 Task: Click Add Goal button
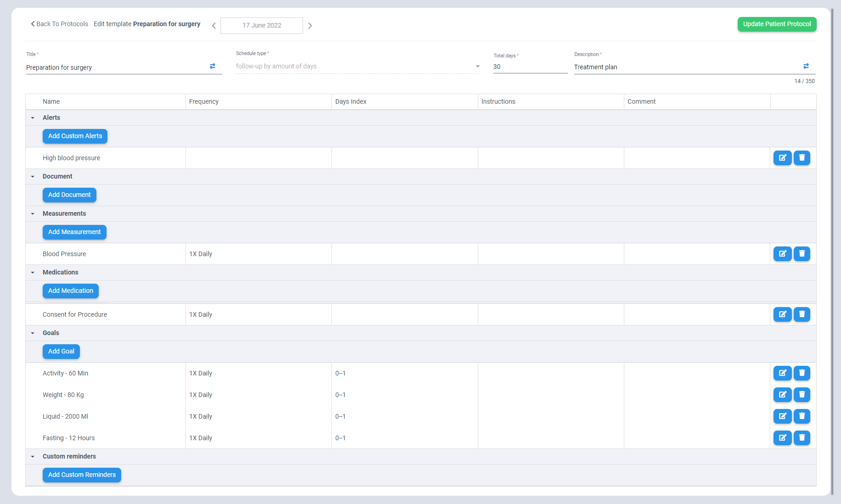(61, 352)
